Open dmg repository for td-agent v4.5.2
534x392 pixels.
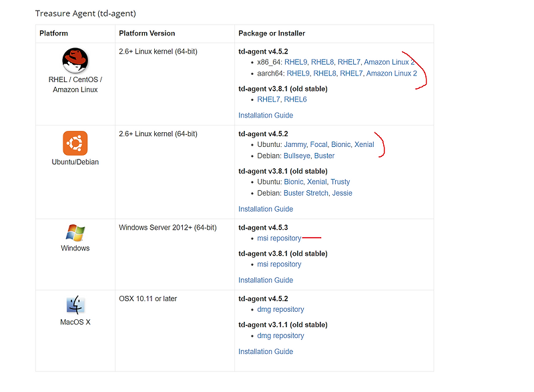point(280,309)
